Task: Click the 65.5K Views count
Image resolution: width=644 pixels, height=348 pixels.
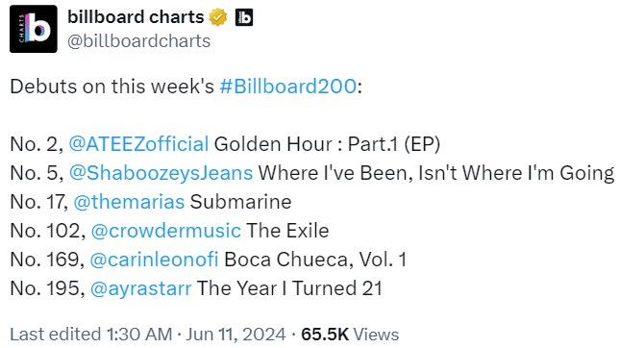Action: (x=350, y=334)
